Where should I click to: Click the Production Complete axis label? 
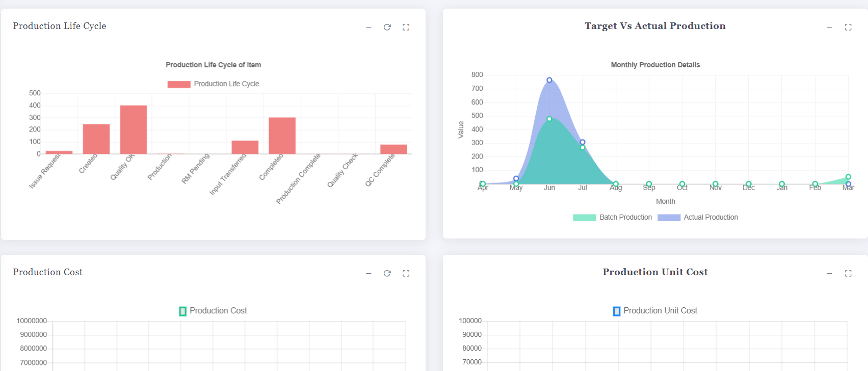click(x=299, y=179)
